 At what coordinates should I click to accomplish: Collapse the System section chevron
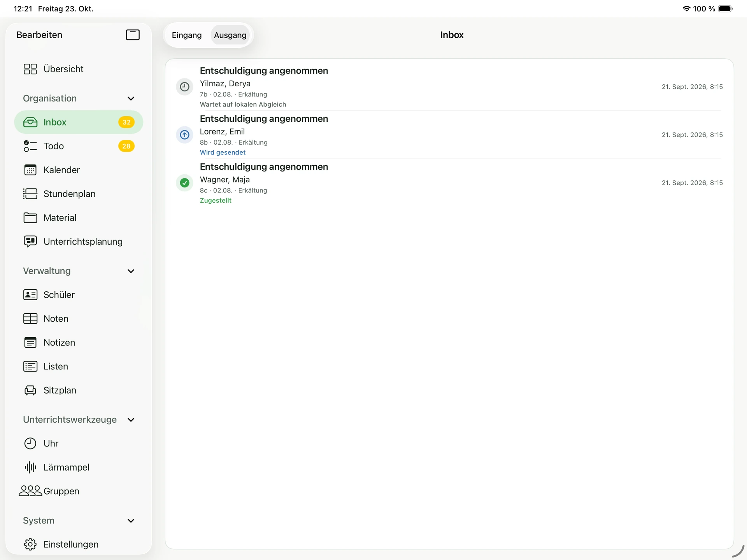131,521
